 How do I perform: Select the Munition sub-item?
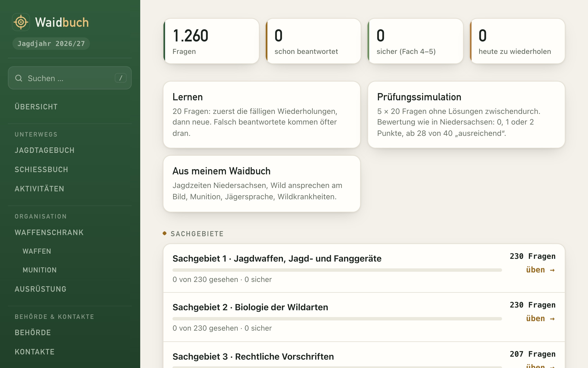coord(40,270)
